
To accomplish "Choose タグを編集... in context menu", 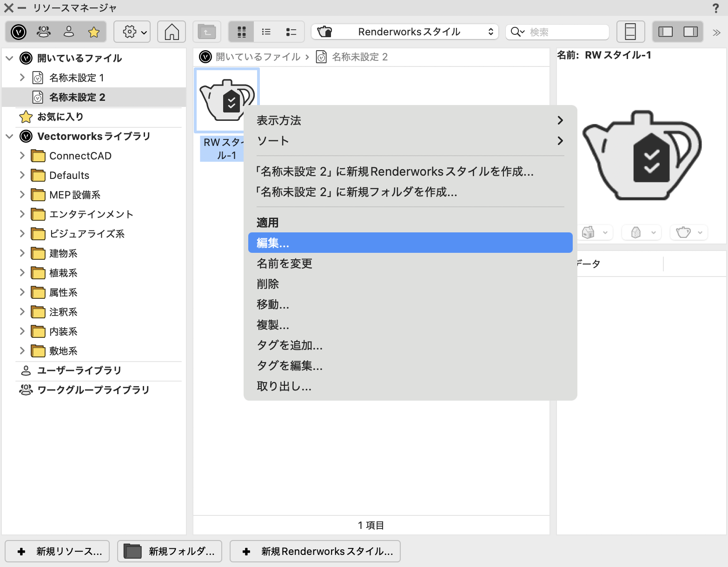I will pyautogui.click(x=410, y=366).
